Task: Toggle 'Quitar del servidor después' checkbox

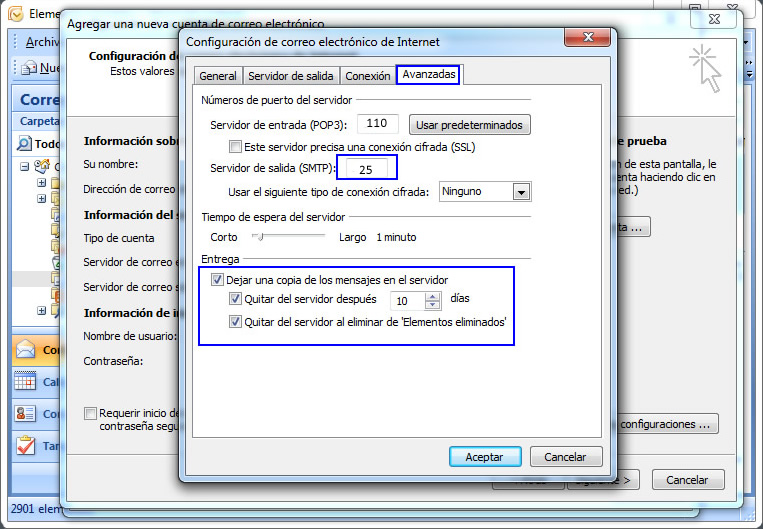Action: pos(235,298)
